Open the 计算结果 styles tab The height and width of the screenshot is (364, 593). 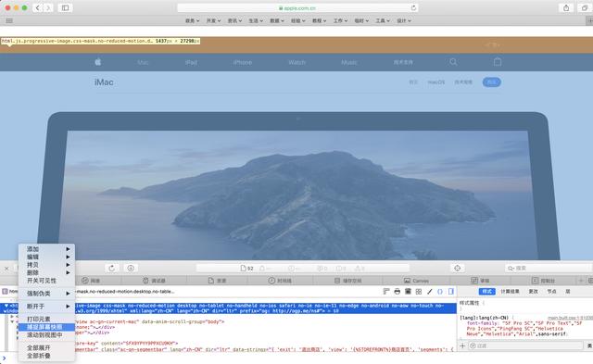click(x=510, y=292)
